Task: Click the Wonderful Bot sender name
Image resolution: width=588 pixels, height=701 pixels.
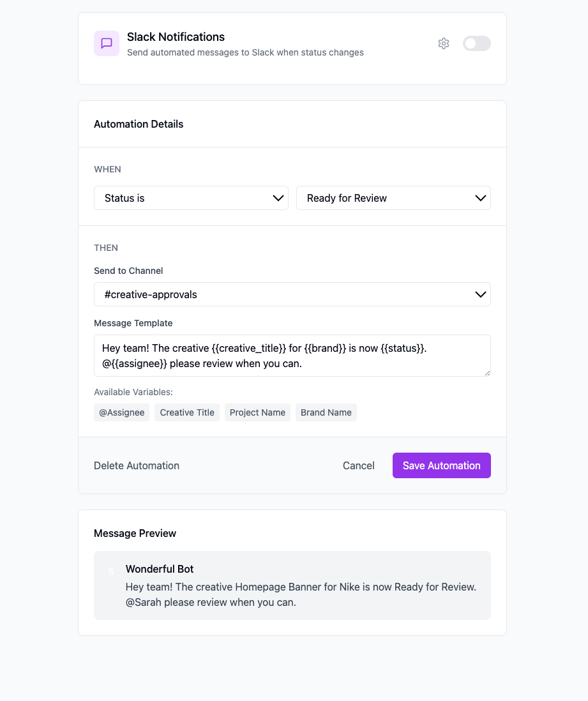Action: [160, 569]
